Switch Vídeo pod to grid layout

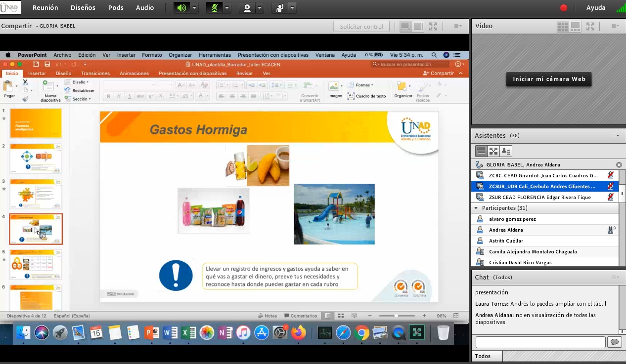pyautogui.click(x=562, y=26)
